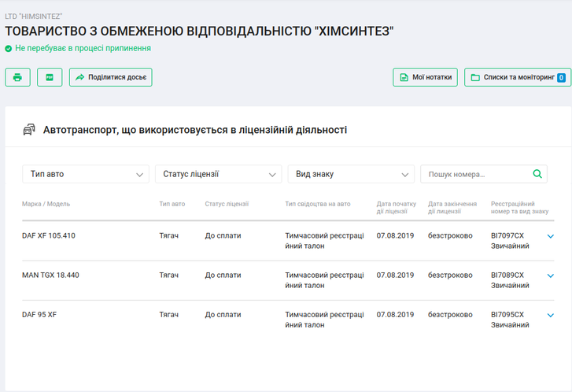Click 'Дата закінчення дії лицензії' column header

(x=452, y=208)
